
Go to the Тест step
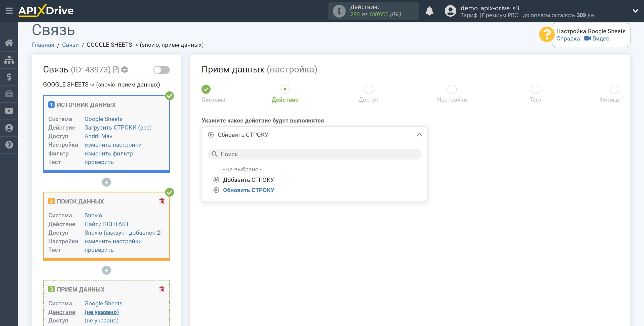click(535, 89)
